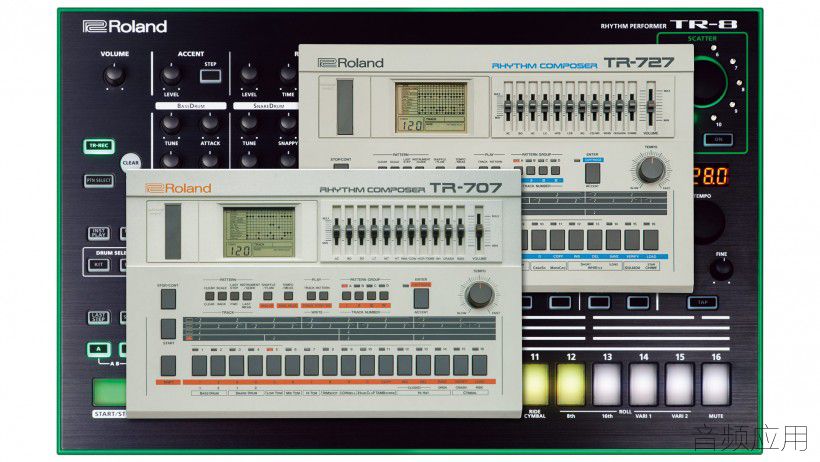820x462 pixels.
Task: Tap TR-8 pad 13
Action: click(x=607, y=385)
